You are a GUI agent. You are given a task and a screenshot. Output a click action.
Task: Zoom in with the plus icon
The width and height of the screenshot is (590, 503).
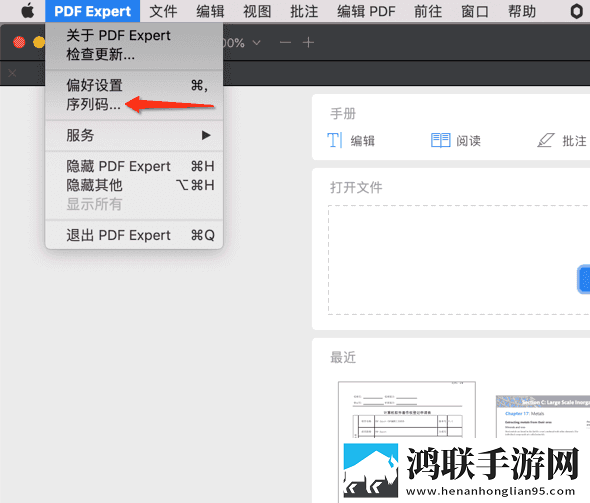(x=308, y=43)
